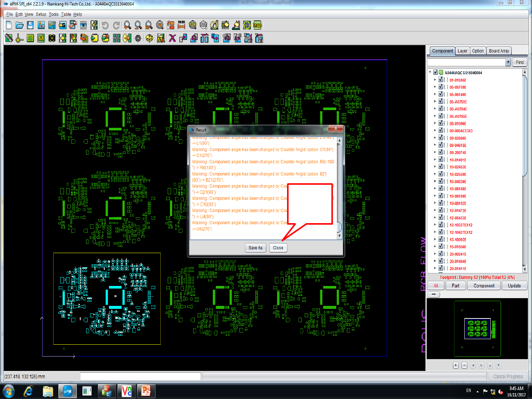Screen dimensions: 532x399
Task: Click the Redo arrow icon
Action: [116, 25]
